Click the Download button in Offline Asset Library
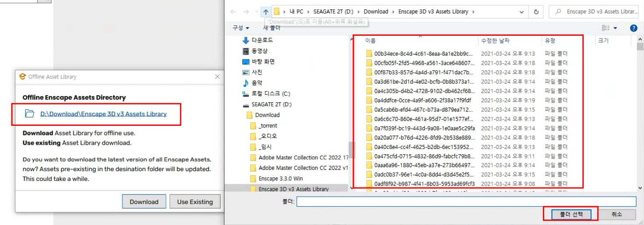644x225 pixels. 144,202
